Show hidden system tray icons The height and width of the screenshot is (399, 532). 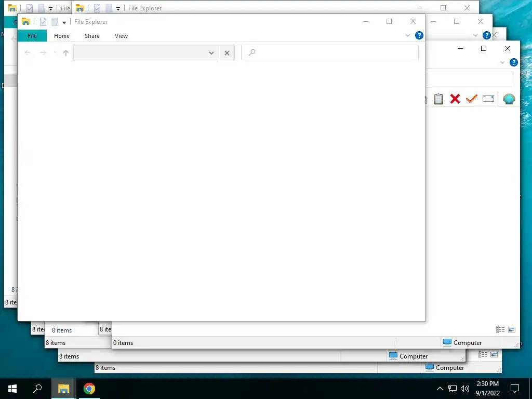(440, 389)
